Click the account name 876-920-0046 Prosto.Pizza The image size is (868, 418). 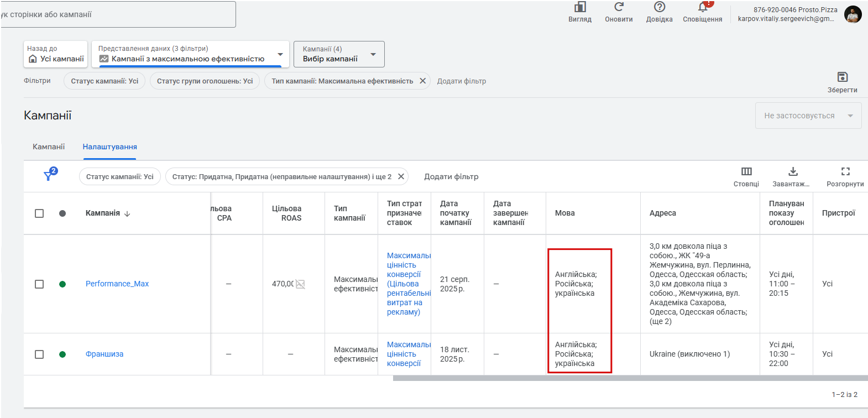(795, 9)
